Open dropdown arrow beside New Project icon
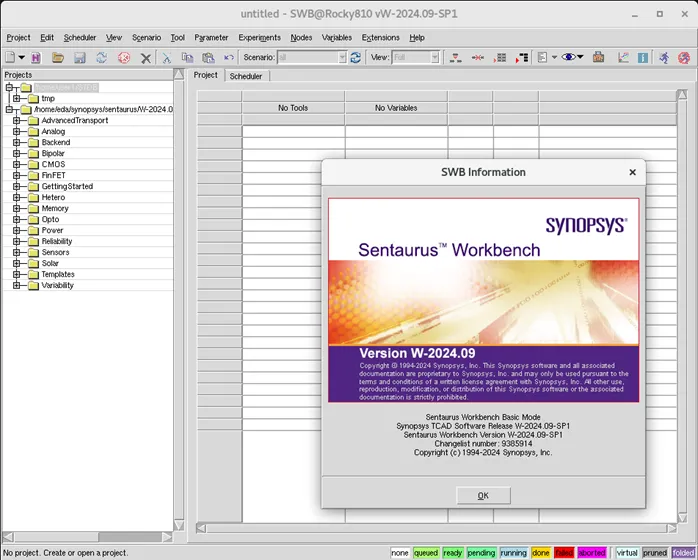 coord(21,57)
